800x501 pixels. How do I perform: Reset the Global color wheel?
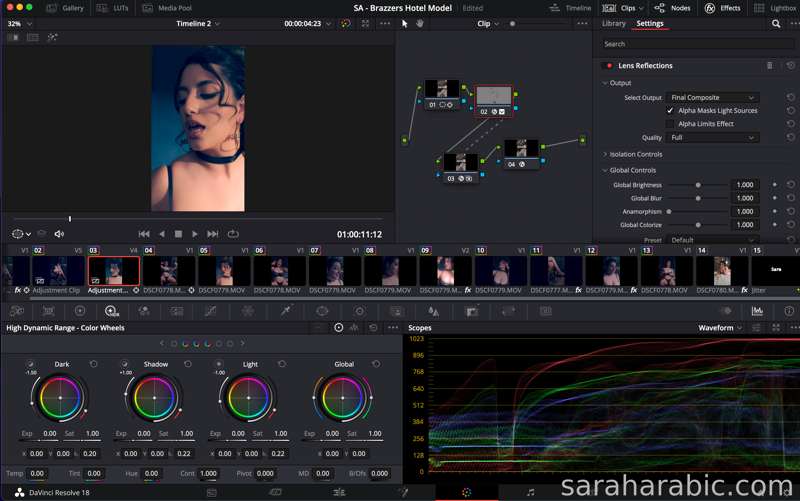pyautogui.click(x=376, y=364)
